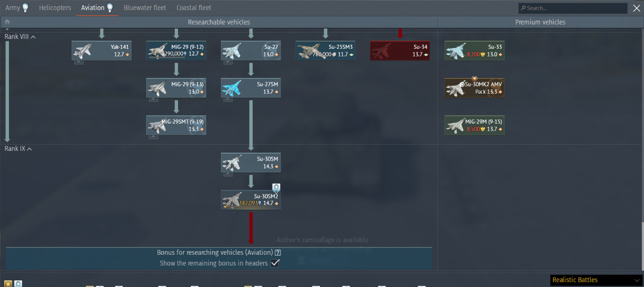Select the MiG-29 (9-12) aircraft
644x287 pixels.
coord(176,51)
